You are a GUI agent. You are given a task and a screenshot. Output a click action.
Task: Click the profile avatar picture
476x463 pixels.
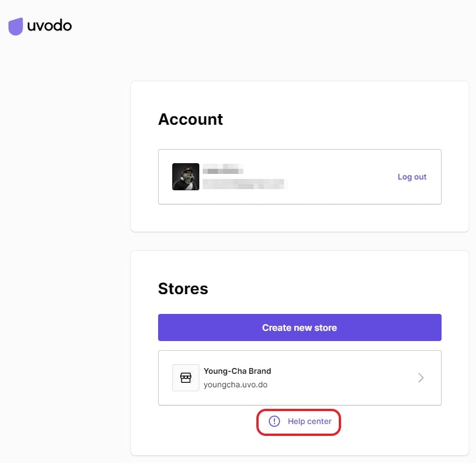point(186,177)
